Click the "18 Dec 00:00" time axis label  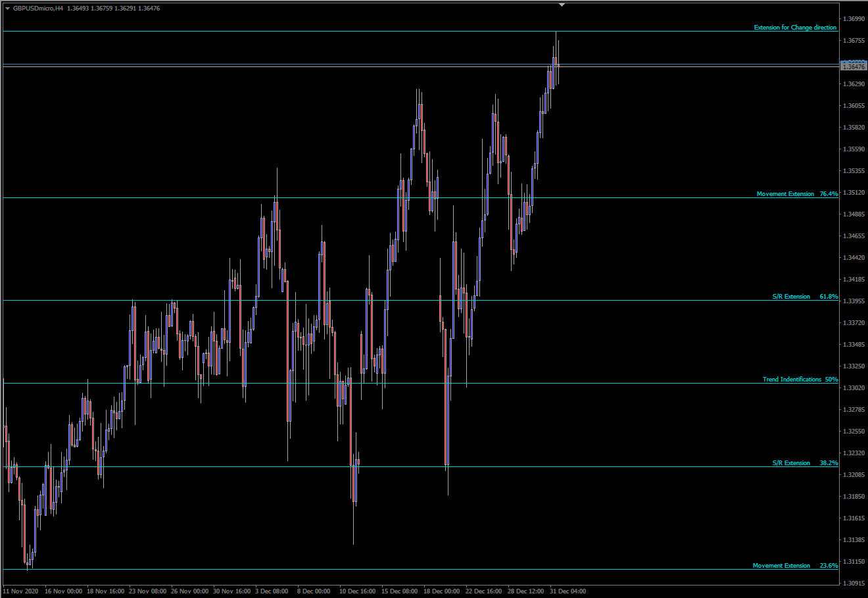click(x=442, y=591)
